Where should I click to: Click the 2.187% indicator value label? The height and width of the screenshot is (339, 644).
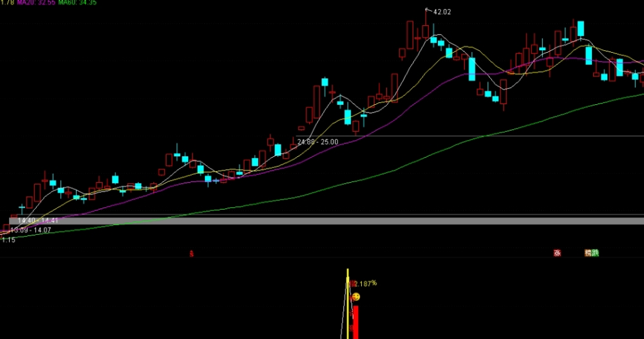pyautogui.click(x=366, y=283)
